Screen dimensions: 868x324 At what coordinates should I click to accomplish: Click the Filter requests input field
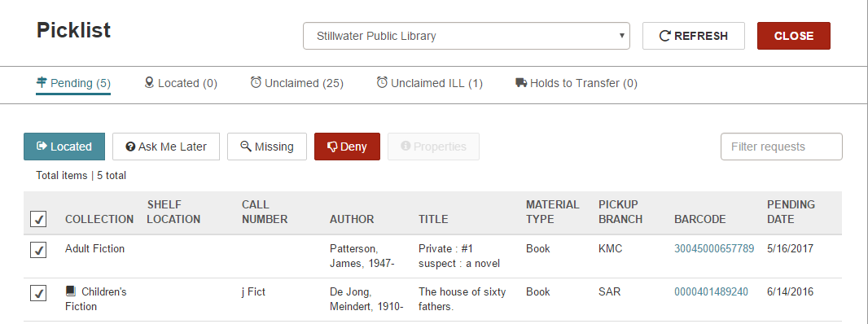[782, 147]
